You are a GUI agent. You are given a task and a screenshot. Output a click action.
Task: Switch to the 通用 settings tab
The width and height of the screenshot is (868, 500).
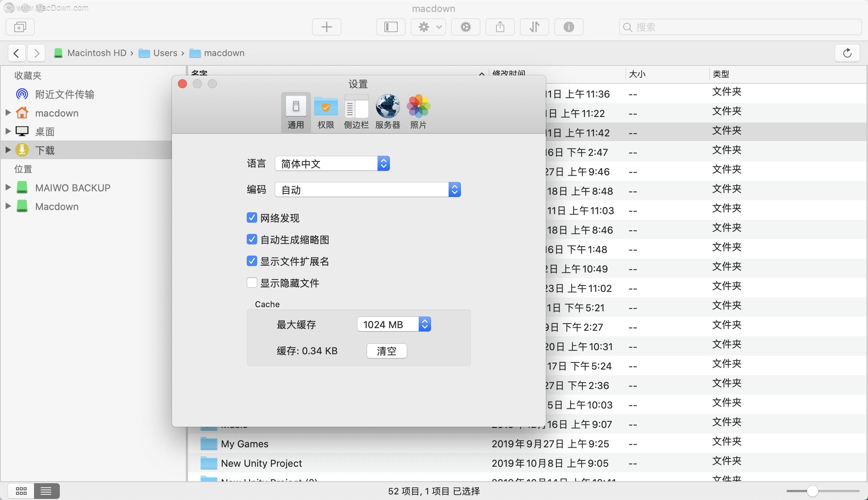click(x=296, y=112)
